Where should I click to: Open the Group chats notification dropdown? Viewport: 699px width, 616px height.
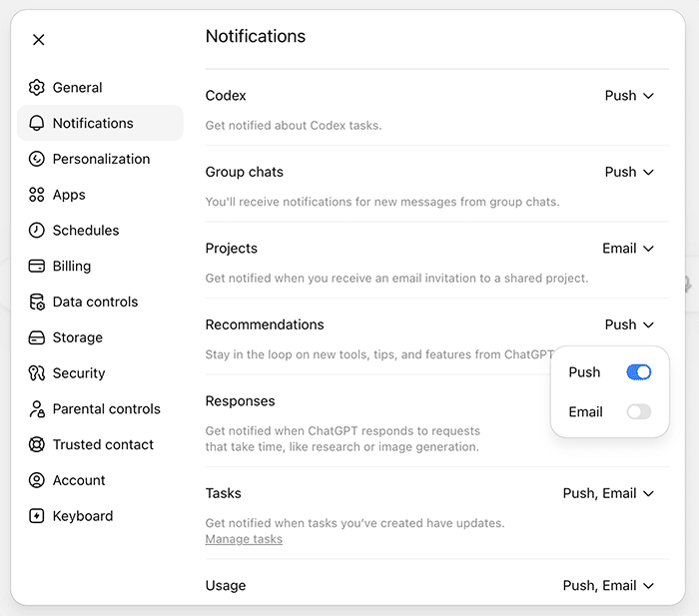point(629,172)
